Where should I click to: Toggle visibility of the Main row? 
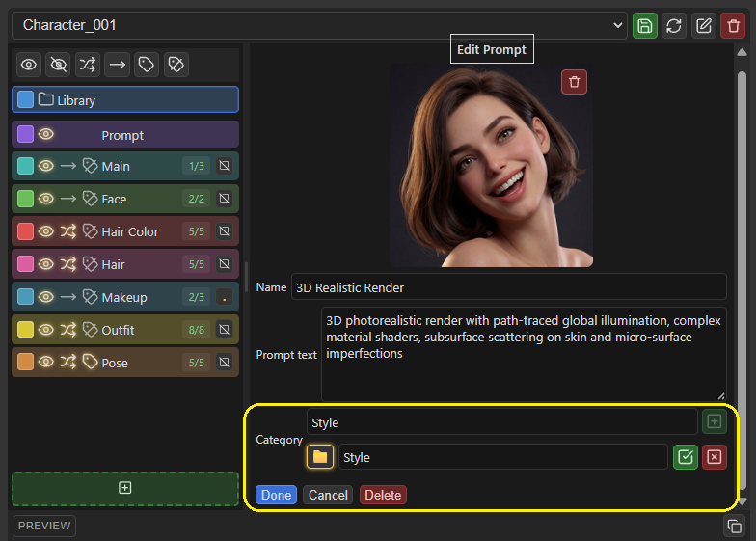pyautogui.click(x=46, y=166)
